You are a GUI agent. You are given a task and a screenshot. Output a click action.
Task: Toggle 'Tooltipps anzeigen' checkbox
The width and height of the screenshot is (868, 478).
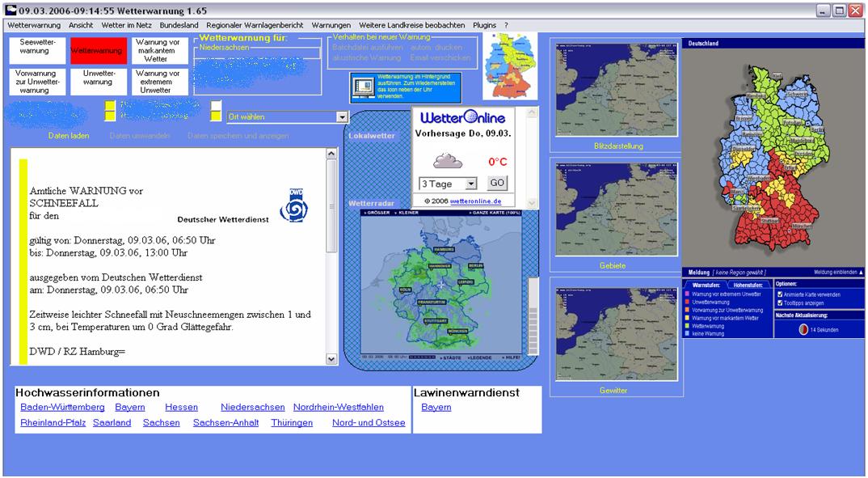[x=780, y=302]
